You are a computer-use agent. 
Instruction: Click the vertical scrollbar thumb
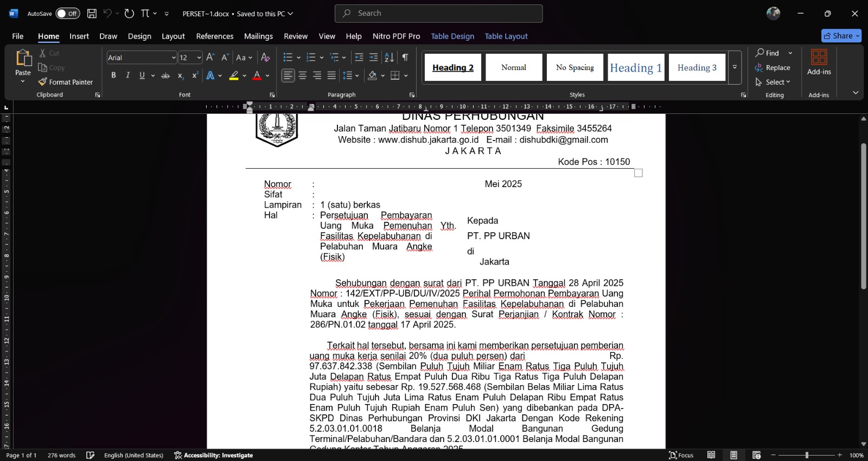coord(864,216)
